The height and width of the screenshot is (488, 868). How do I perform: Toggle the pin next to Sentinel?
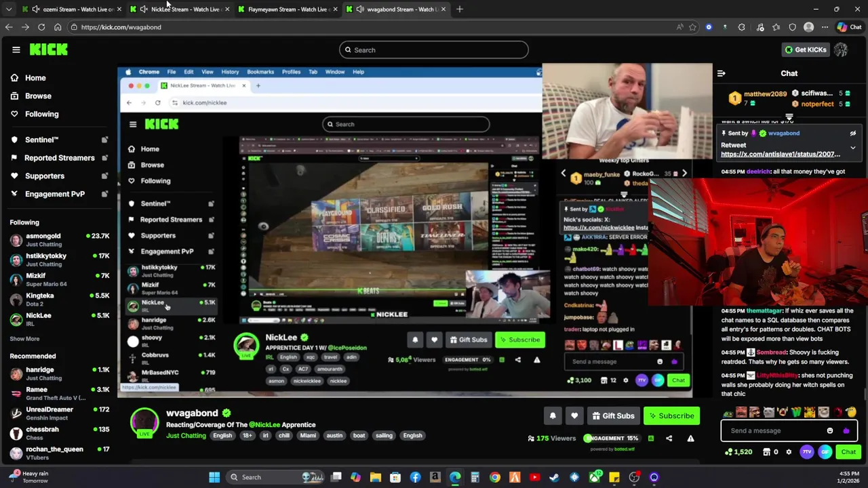pos(104,140)
